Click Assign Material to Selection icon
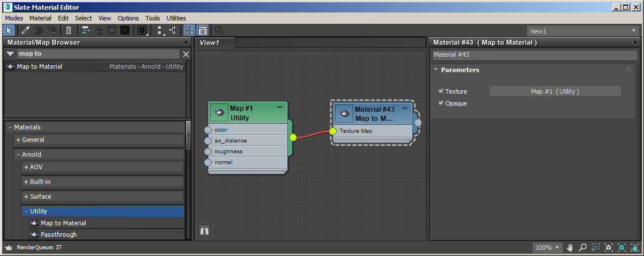This screenshot has width=644, height=256. [52, 30]
